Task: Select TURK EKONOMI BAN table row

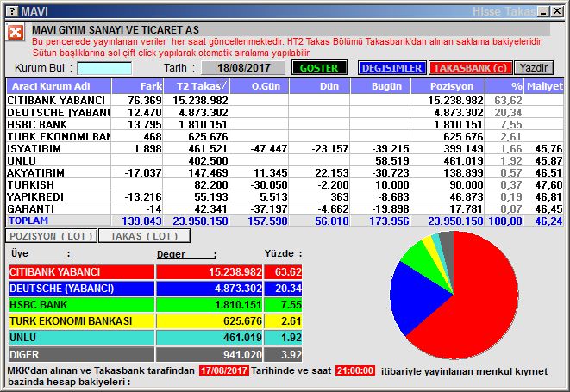Action: (x=285, y=137)
